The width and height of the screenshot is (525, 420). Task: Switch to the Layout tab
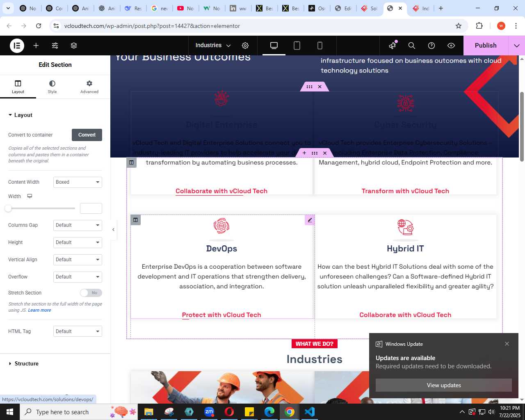point(18,87)
